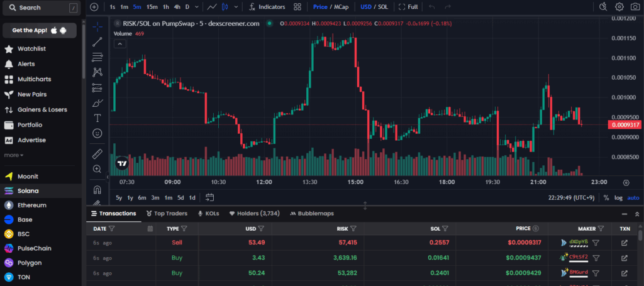Expand Full screen chart mode
The height and width of the screenshot is (286, 644).
point(408,7)
